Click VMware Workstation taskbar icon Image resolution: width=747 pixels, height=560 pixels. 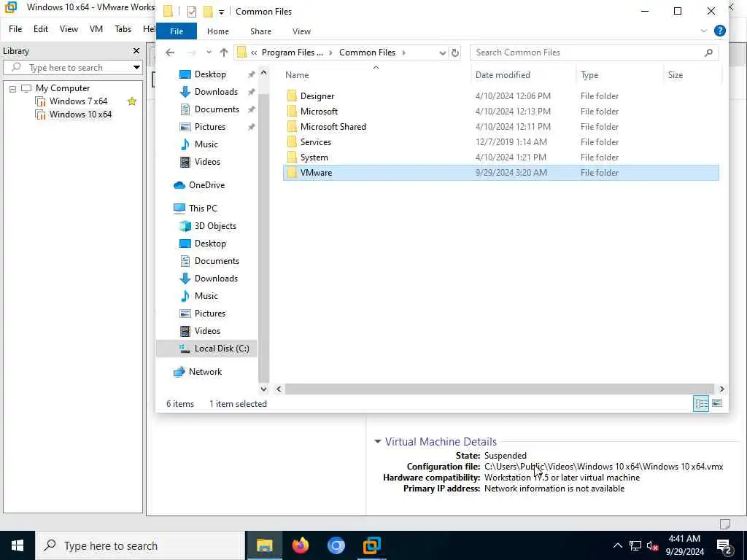pyautogui.click(x=371, y=545)
